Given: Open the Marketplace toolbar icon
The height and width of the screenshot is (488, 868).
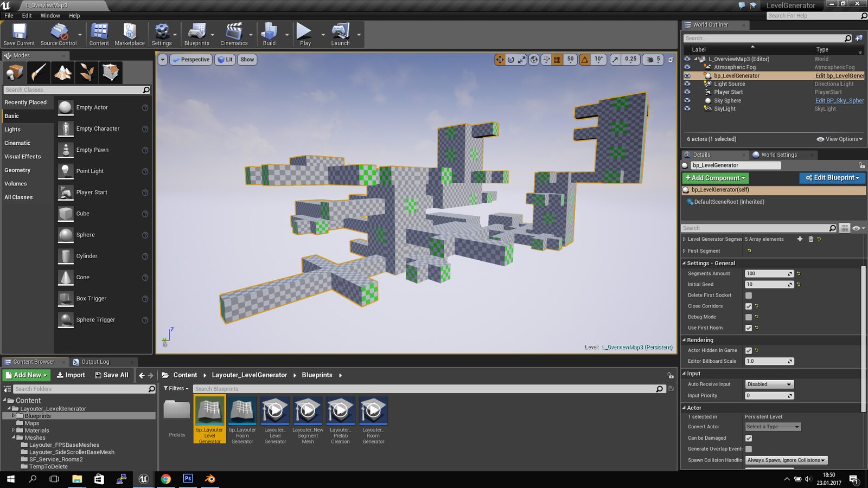Looking at the screenshot, I should pyautogui.click(x=130, y=34).
